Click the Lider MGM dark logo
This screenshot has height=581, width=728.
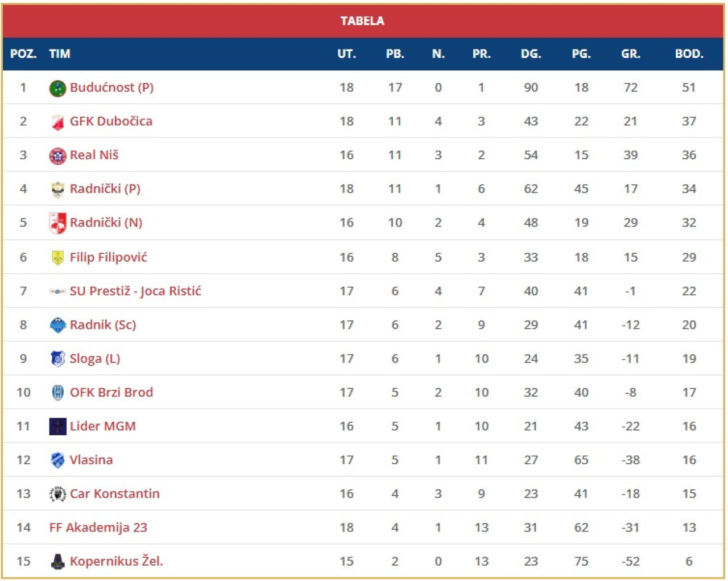tap(57, 426)
